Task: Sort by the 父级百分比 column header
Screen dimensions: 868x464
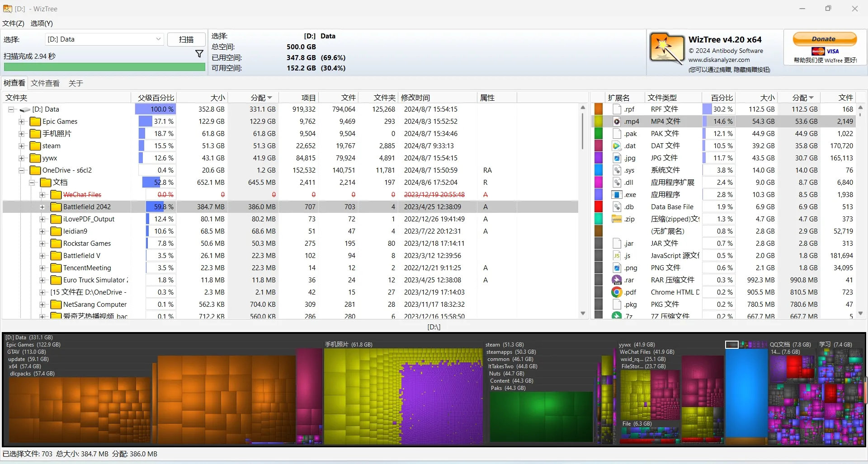Action: 156,98
